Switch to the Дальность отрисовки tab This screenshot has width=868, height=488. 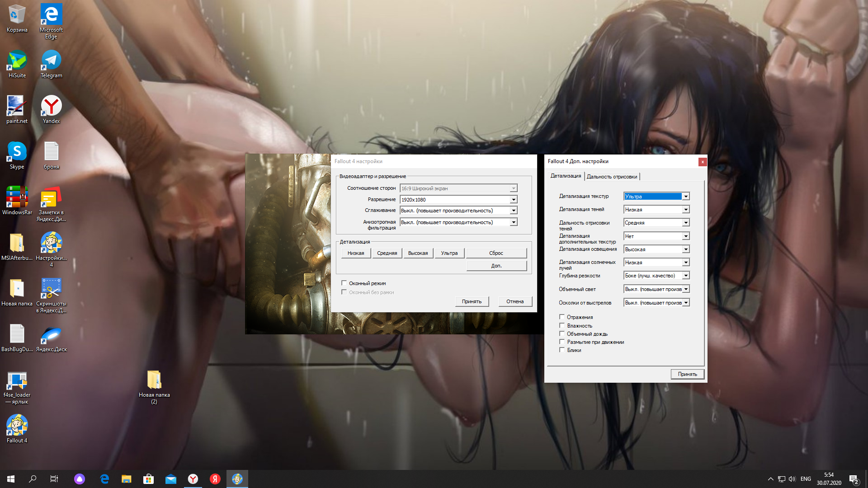pyautogui.click(x=612, y=177)
